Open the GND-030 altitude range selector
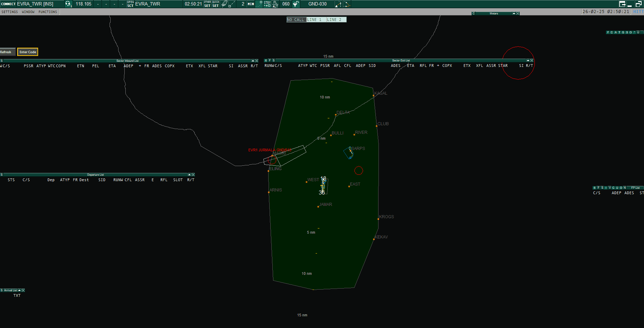 pyautogui.click(x=317, y=4)
